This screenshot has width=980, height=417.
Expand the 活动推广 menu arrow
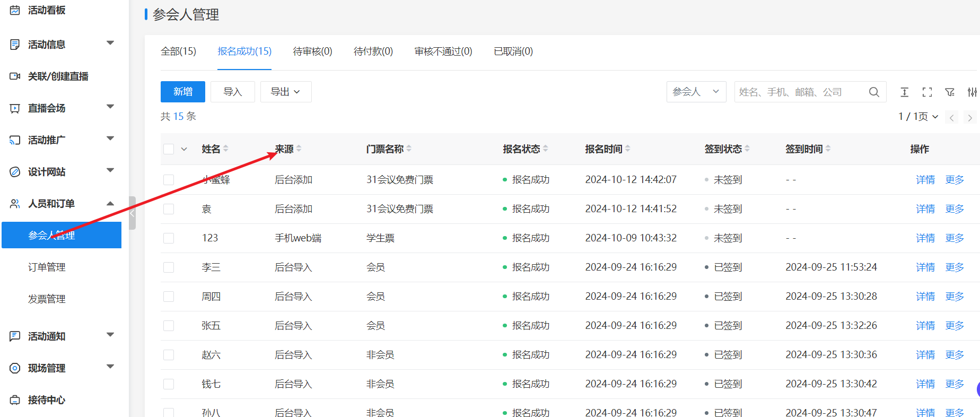[x=110, y=138]
